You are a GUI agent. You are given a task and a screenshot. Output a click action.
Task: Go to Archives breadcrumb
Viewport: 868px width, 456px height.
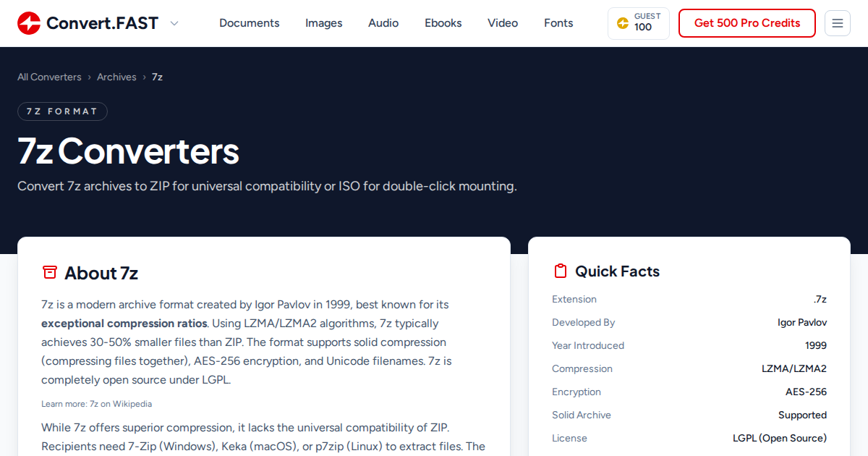[x=116, y=77]
